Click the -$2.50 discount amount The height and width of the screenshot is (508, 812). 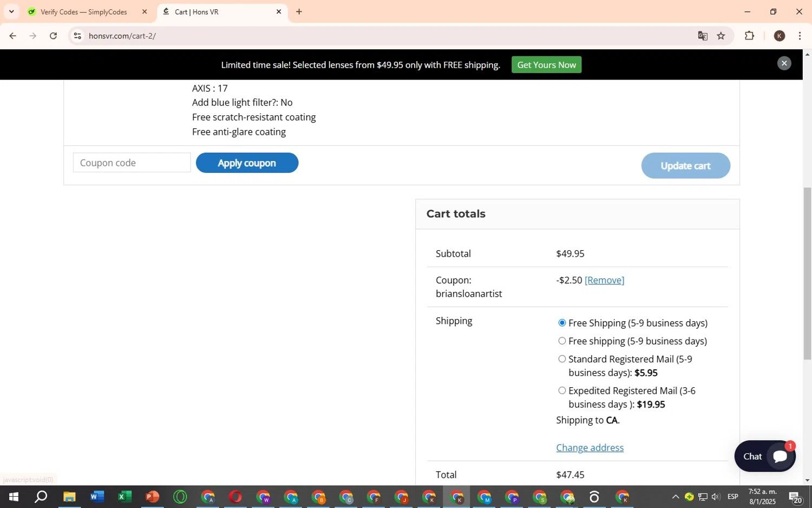(x=569, y=280)
